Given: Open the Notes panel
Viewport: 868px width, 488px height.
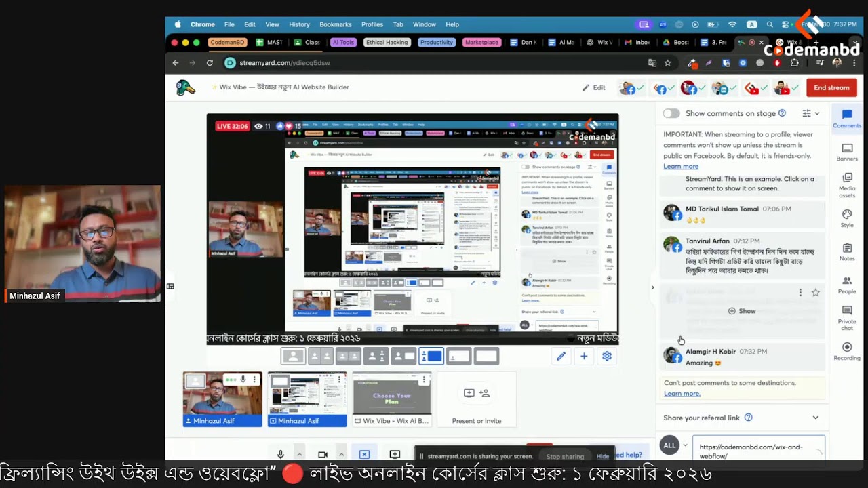Looking at the screenshot, I should 847,251.
